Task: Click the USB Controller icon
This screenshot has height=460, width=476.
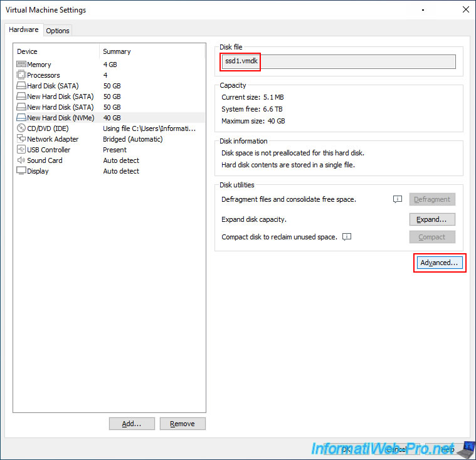Action: point(21,150)
